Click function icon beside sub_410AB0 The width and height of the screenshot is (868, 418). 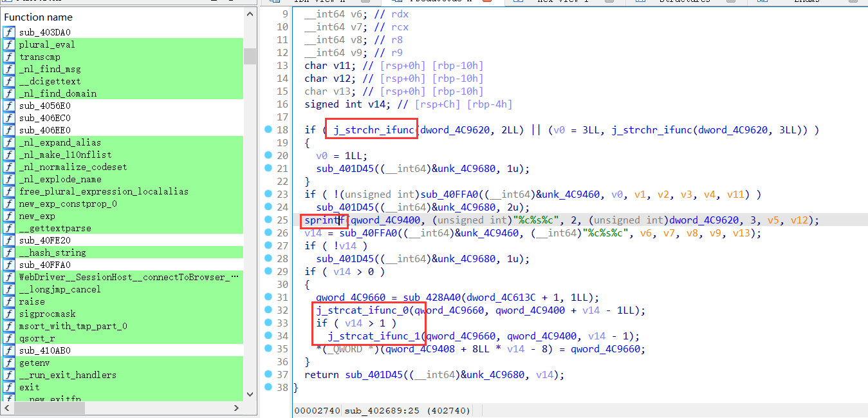tap(9, 350)
